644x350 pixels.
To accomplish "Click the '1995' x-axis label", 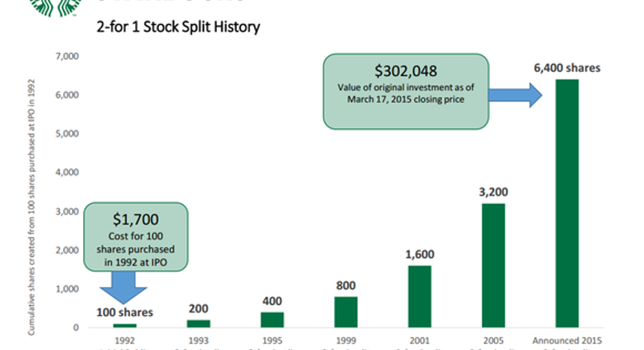I will [x=272, y=340].
